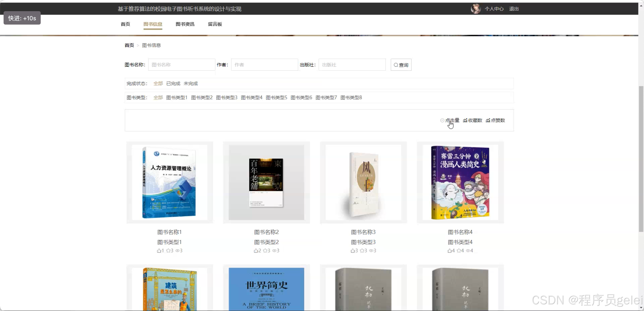Select 图书类型8 filter
The width and height of the screenshot is (644, 311).
(x=351, y=97)
